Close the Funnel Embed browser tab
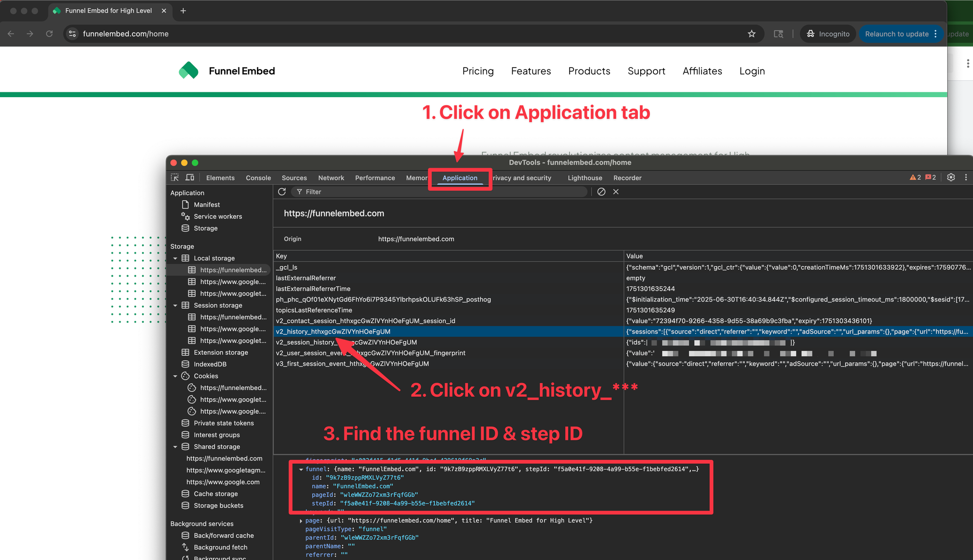The image size is (973, 560). pos(164,11)
